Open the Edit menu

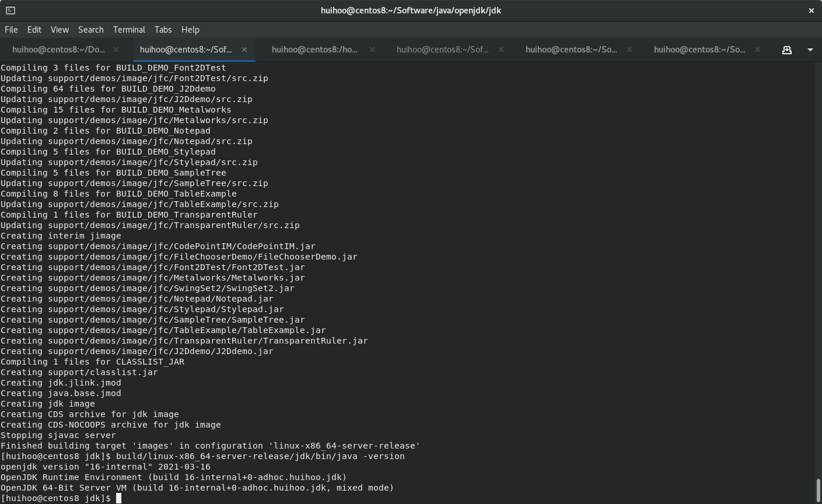tap(34, 29)
